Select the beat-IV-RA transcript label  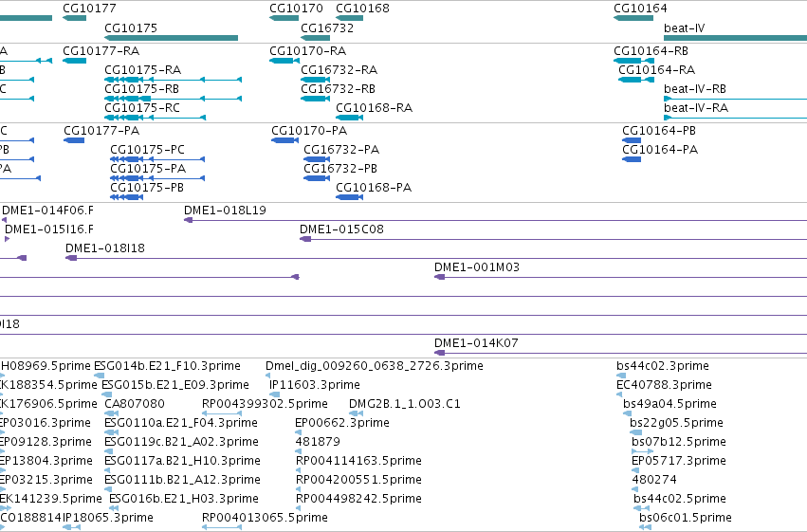[696, 108]
